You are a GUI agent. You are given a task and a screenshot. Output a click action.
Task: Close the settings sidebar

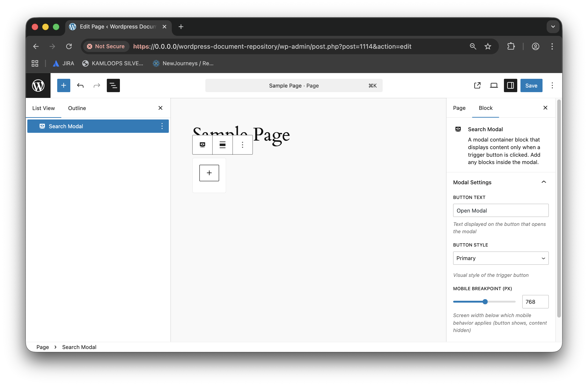[x=545, y=108]
